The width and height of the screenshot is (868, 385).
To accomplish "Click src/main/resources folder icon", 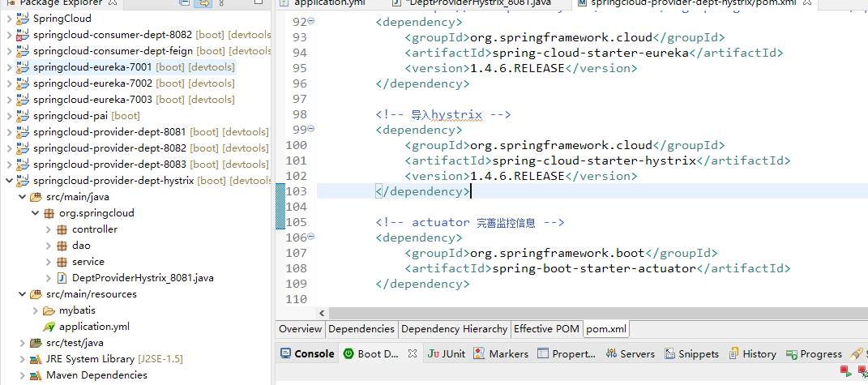I will click(36, 294).
